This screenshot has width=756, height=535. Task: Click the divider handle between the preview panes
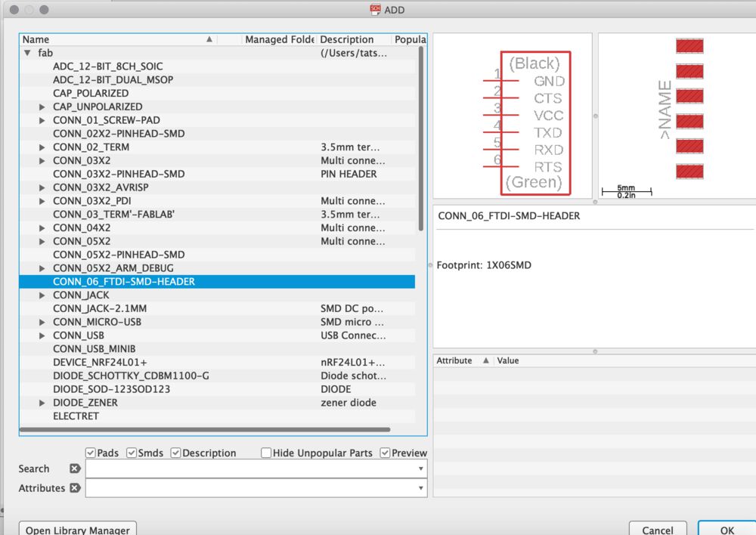596,116
